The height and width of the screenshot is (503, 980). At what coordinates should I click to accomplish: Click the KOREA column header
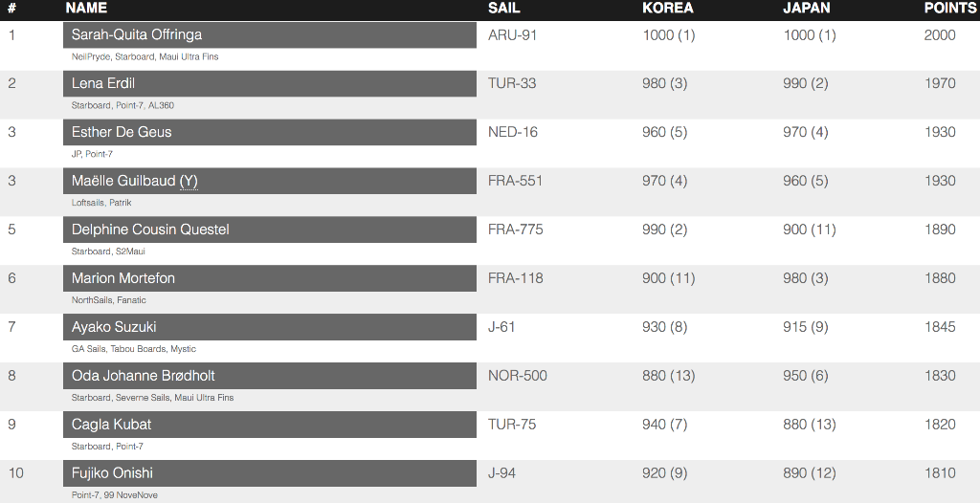click(x=667, y=8)
